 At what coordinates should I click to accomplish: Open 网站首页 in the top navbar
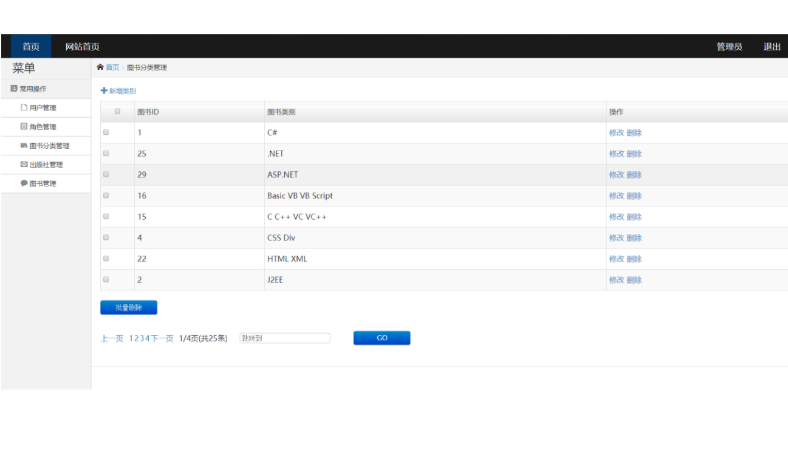pos(82,47)
